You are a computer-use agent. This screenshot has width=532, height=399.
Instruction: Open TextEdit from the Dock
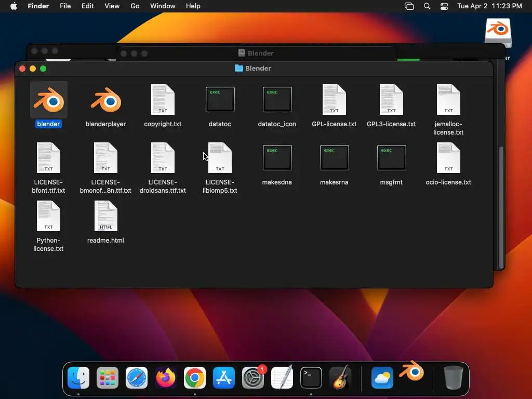pyautogui.click(x=282, y=377)
